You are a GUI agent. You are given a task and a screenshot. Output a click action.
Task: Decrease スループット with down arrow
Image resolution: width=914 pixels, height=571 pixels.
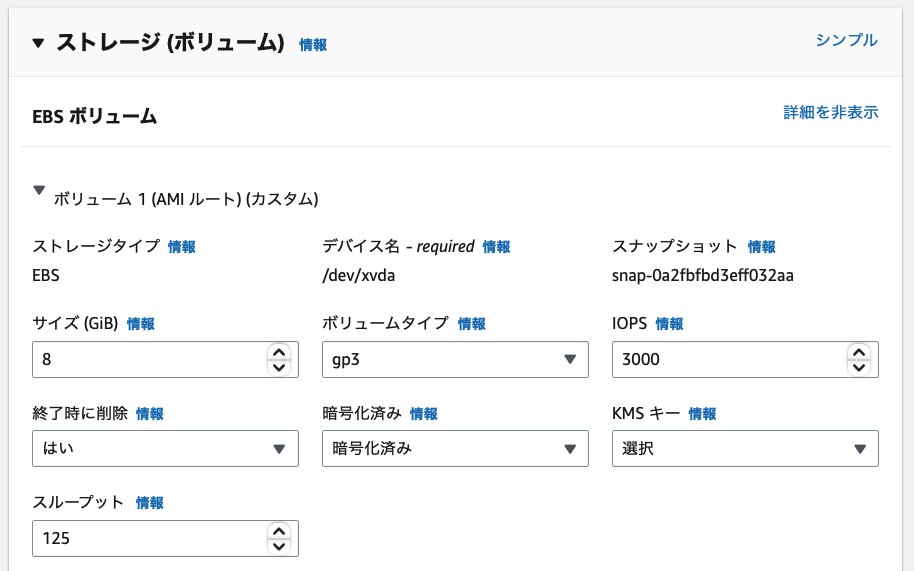click(279, 546)
